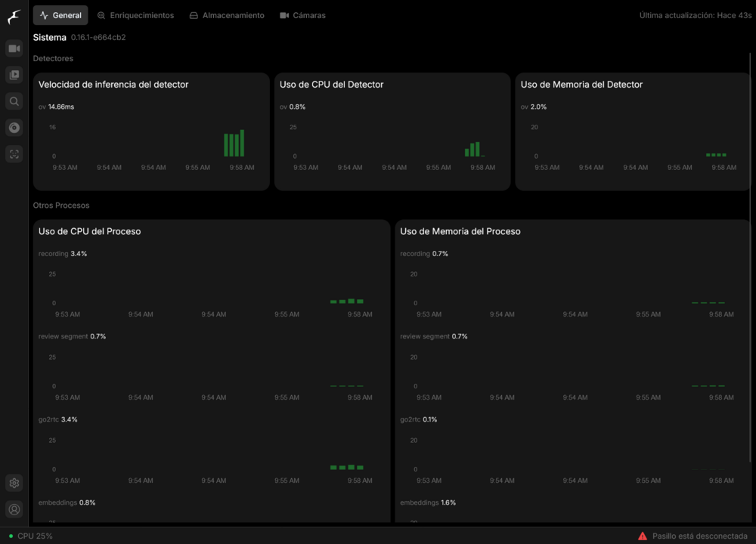Switch to the General tab
The image size is (756, 544).
click(60, 15)
